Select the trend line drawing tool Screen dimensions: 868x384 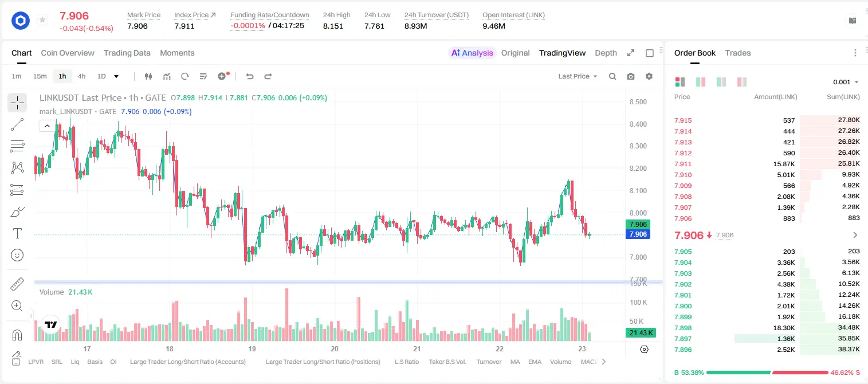[17, 124]
